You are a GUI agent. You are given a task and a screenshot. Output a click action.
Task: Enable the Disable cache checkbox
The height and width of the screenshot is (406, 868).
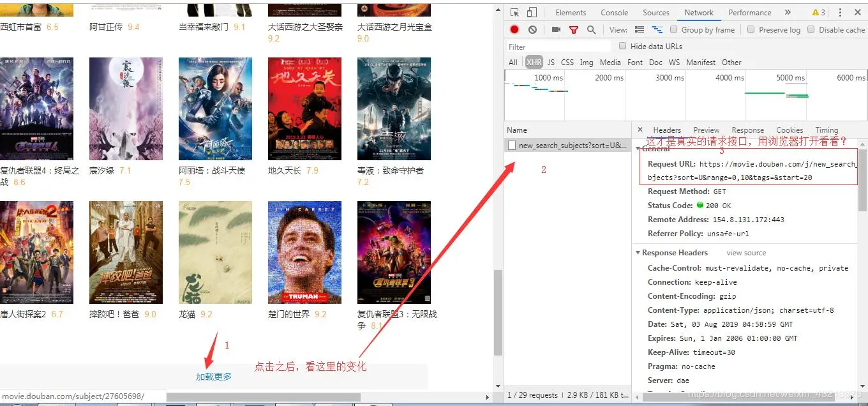pos(811,29)
